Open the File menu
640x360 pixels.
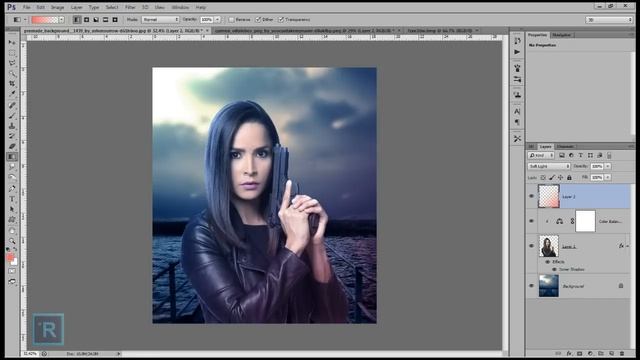click(27, 7)
